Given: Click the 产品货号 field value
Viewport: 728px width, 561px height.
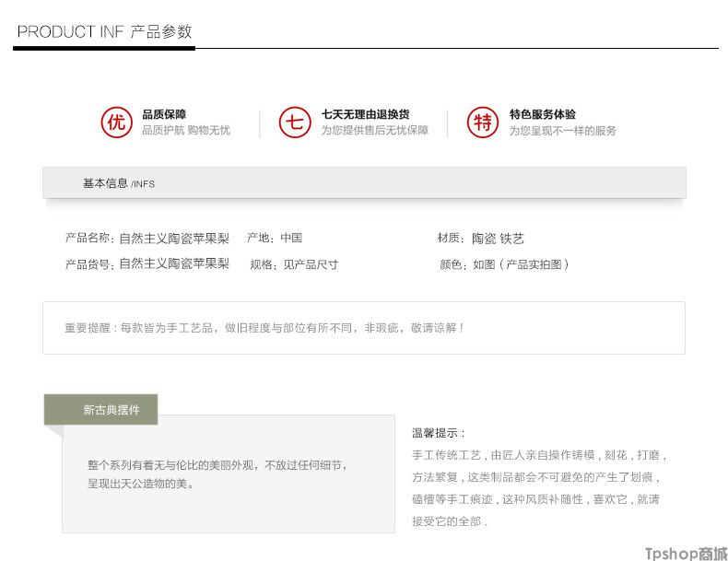Looking at the screenshot, I should coord(174,263).
